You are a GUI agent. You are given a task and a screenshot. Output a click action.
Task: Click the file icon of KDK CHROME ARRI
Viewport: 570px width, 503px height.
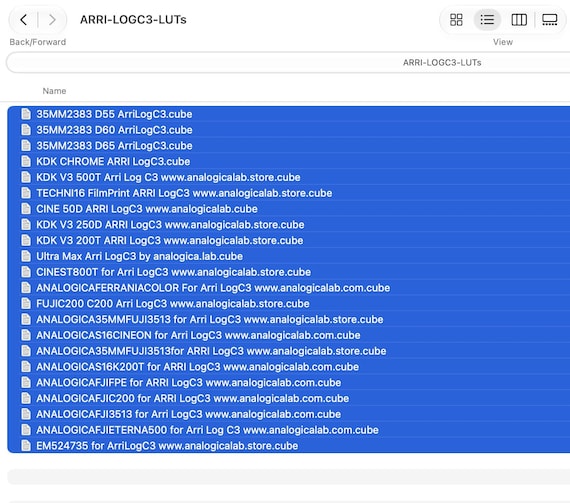26,161
